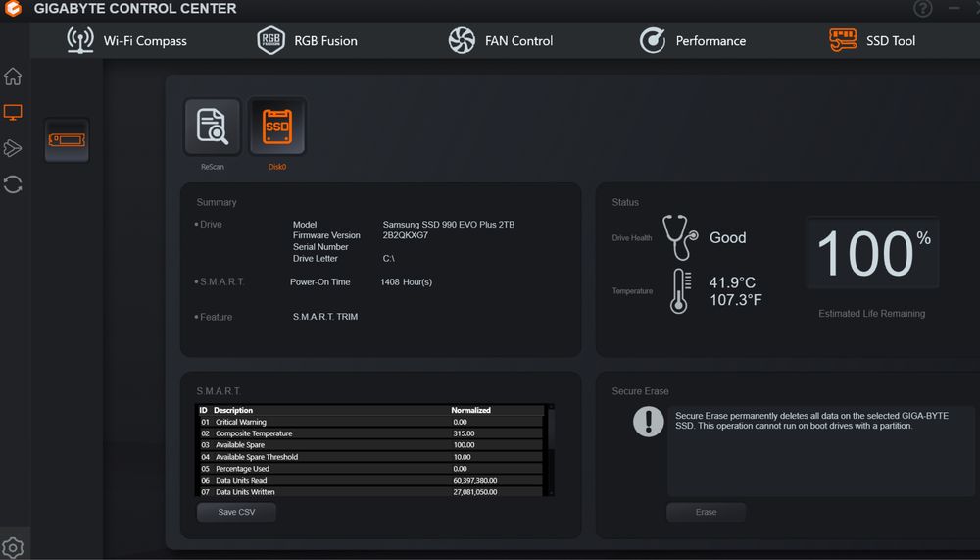Go to Home in left sidebar
980x560 pixels.
13,76
